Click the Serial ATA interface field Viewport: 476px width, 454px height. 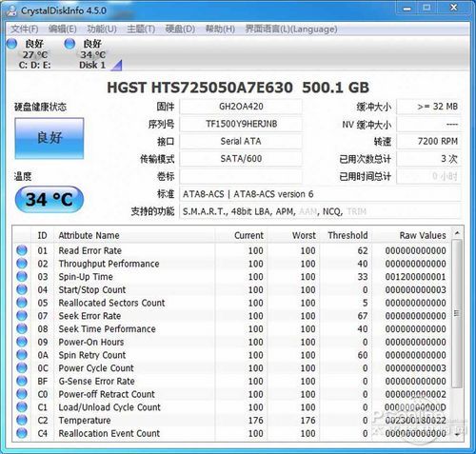(x=241, y=141)
